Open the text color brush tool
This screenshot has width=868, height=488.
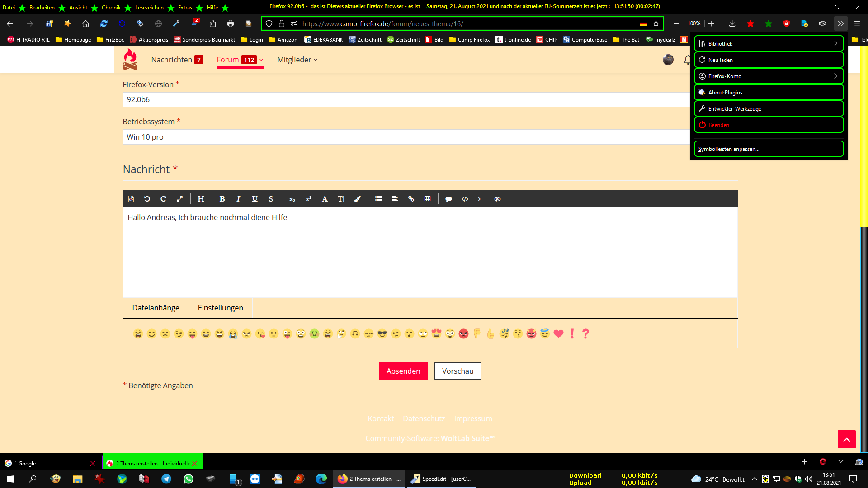tap(357, 199)
